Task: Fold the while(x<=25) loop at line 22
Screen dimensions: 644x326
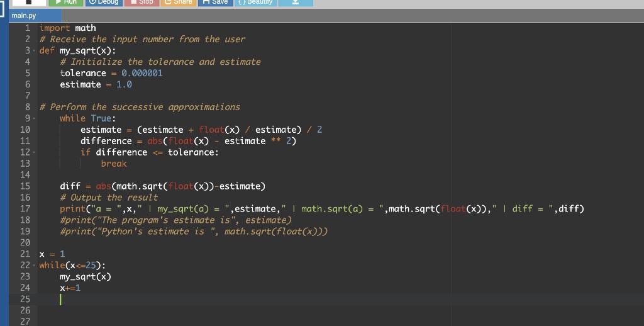Action: click(33, 266)
